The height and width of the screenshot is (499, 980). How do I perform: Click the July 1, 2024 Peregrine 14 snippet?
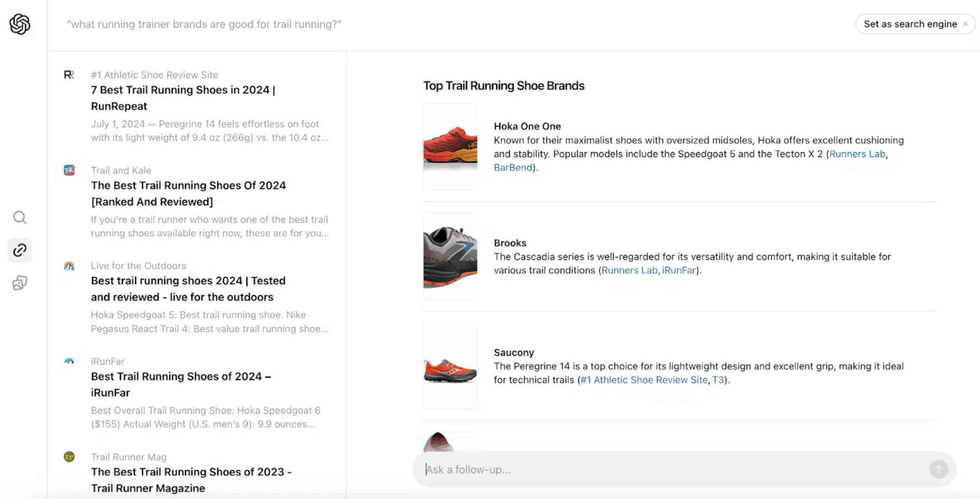(x=210, y=131)
